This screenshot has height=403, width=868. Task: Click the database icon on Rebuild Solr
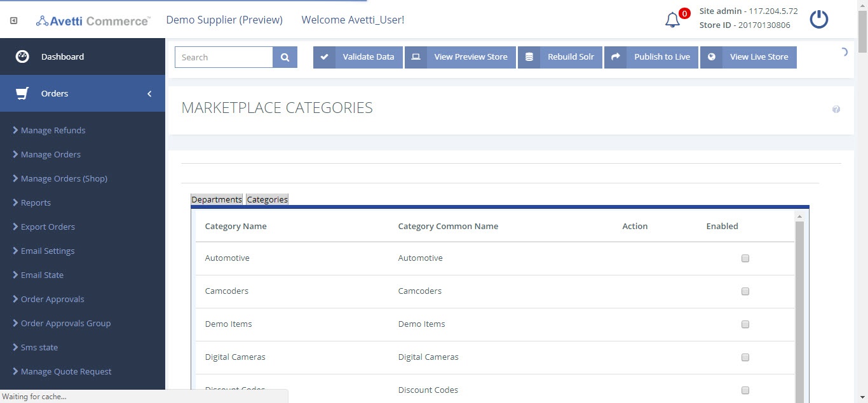(x=529, y=57)
